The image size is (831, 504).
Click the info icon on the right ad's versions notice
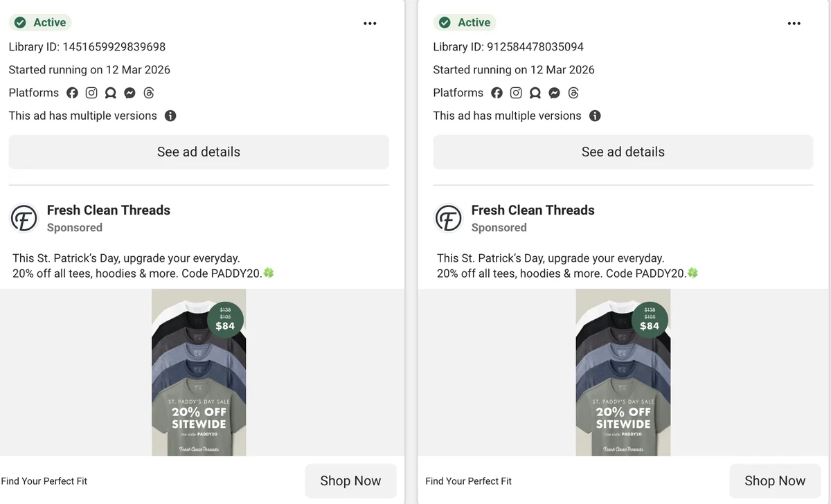click(x=595, y=116)
